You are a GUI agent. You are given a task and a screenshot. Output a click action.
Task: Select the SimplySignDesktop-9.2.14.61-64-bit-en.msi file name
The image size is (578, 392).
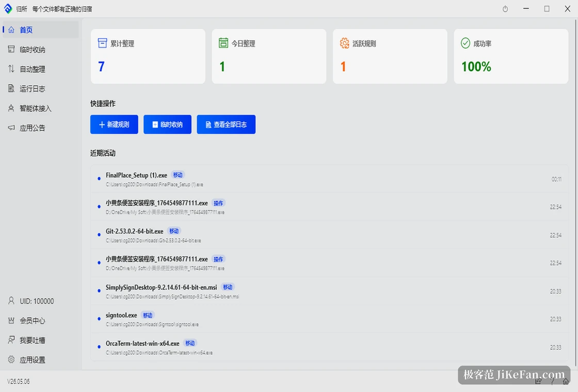(162, 287)
